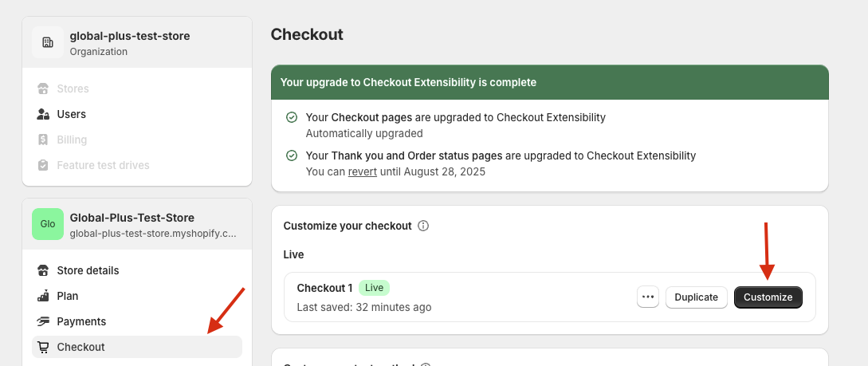868x366 pixels.
Task: Click the Users people icon
Action: point(42,114)
